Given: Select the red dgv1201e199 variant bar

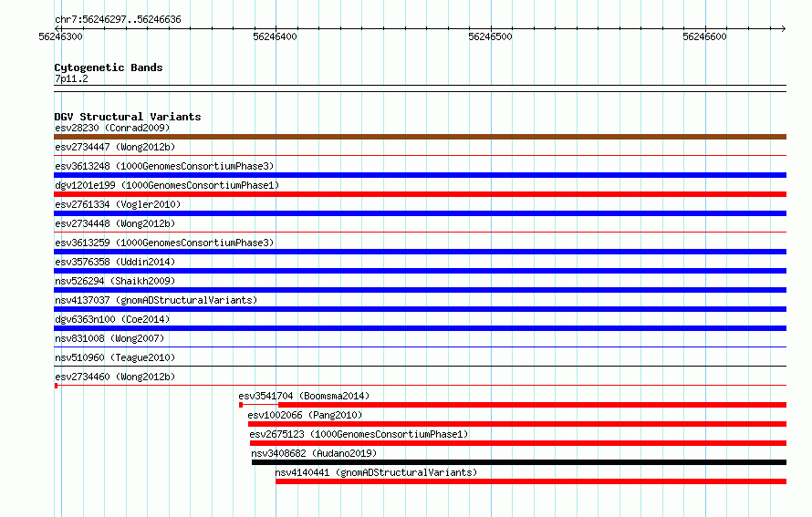Looking at the screenshot, I should click(x=420, y=194).
